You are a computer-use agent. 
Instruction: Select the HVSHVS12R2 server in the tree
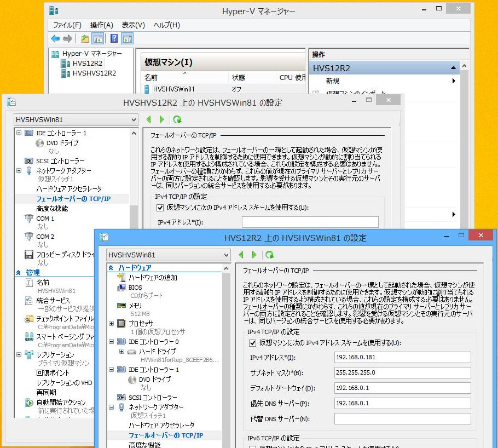coord(94,73)
